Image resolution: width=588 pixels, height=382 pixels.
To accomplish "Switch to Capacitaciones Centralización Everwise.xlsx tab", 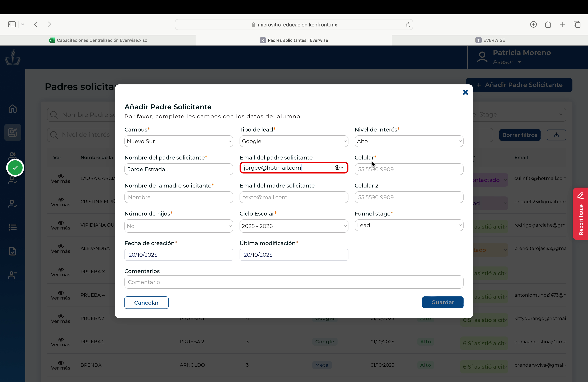I will [98, 40].
